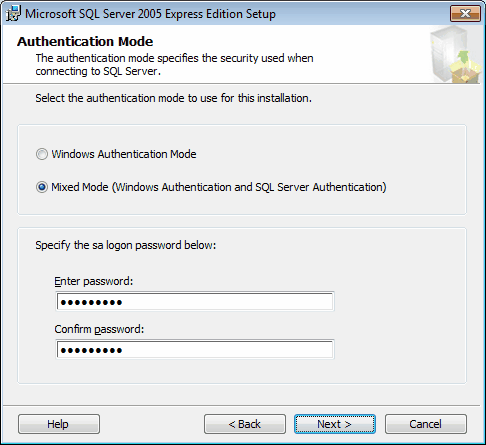The width and height of the screenshot is (486, 445).
Task: Click 'Specify the sa logon password below' text
Action: (x=126, y=245)
